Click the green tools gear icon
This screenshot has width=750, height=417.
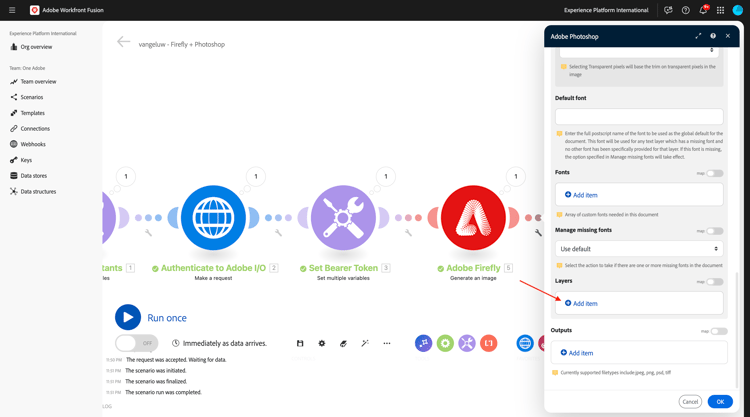(x=445, y=343)
